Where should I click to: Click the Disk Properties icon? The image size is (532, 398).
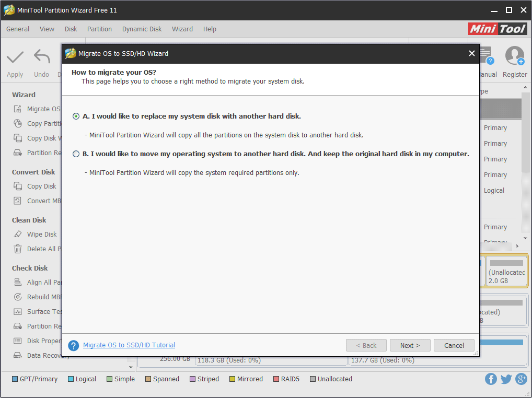[x=17, y=341]
